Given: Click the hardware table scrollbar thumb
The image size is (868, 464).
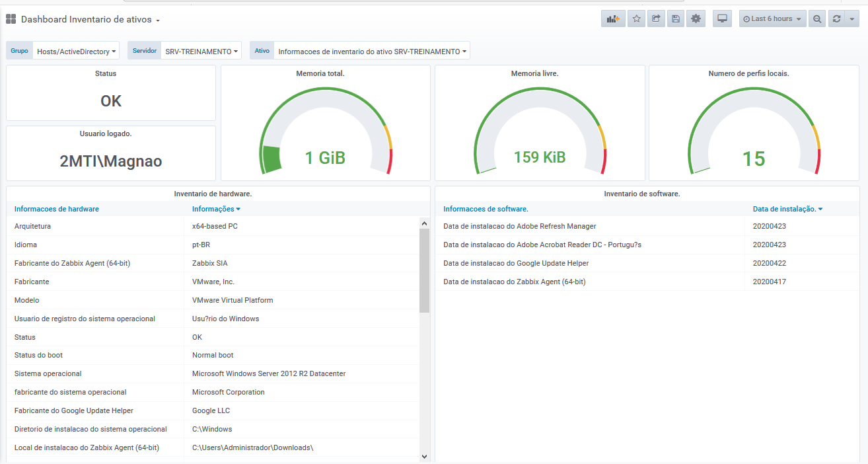Looking at the screenshot, I should click(424, 271).
